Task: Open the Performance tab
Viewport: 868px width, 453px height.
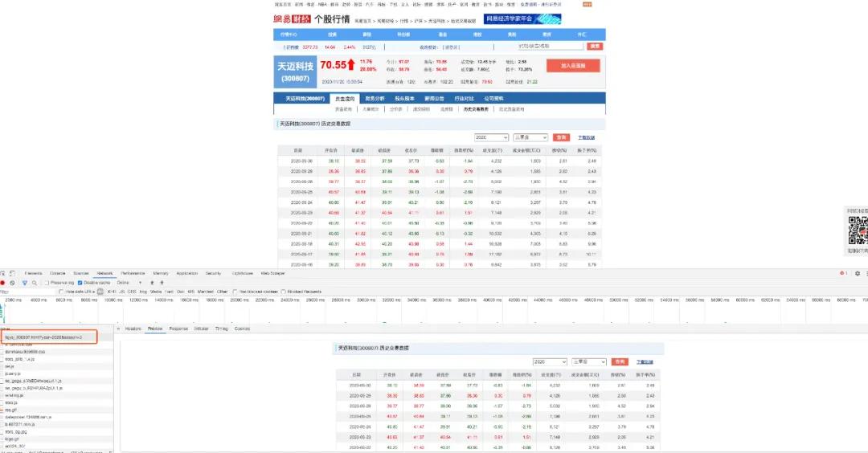Action: 133,273
